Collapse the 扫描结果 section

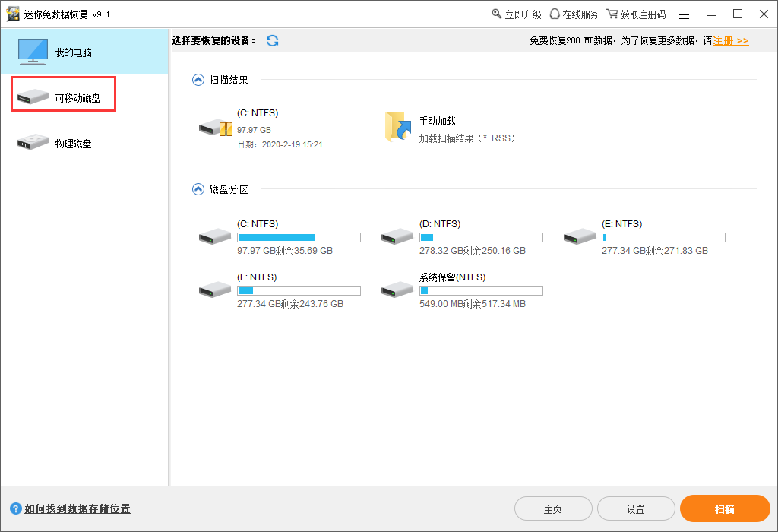tap(198, 80)
